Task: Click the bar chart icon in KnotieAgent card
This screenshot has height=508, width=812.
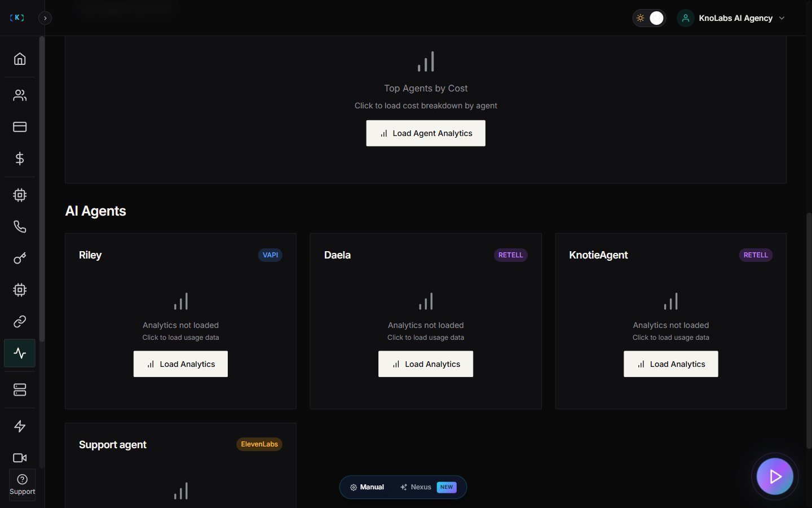Action: point(671,301)
